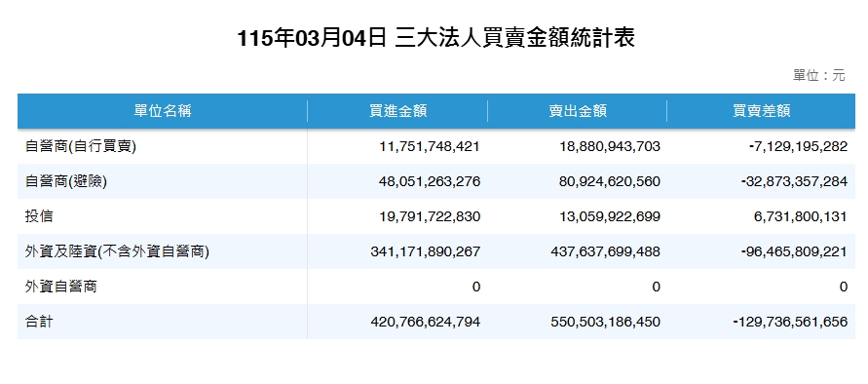Click buy amount 19,791,722,830
The image size is (868, 384).
(x=430, y=216)
